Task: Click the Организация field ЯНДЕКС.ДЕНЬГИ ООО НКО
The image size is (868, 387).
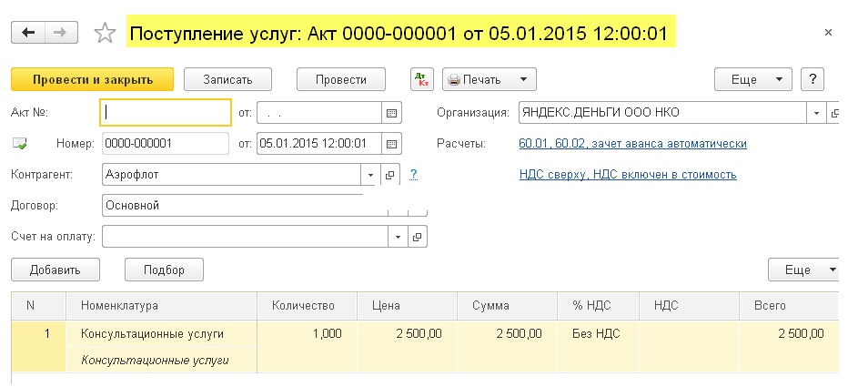Action: click(663, 113)
